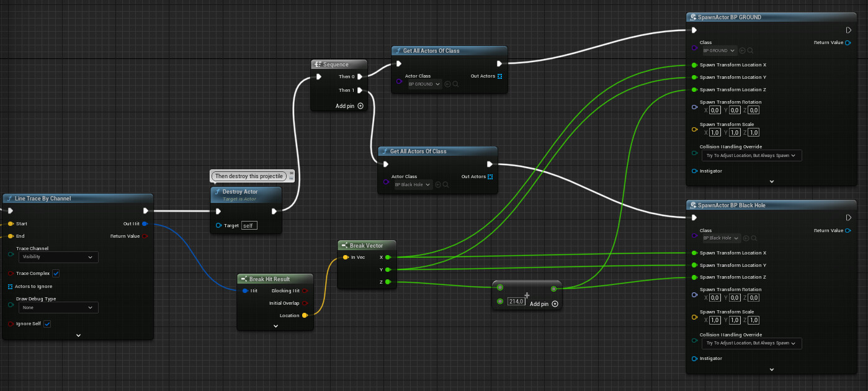
Task: Click the Y output pin on Break Vector
Action: pyautogui.click(x=388, y=269)
